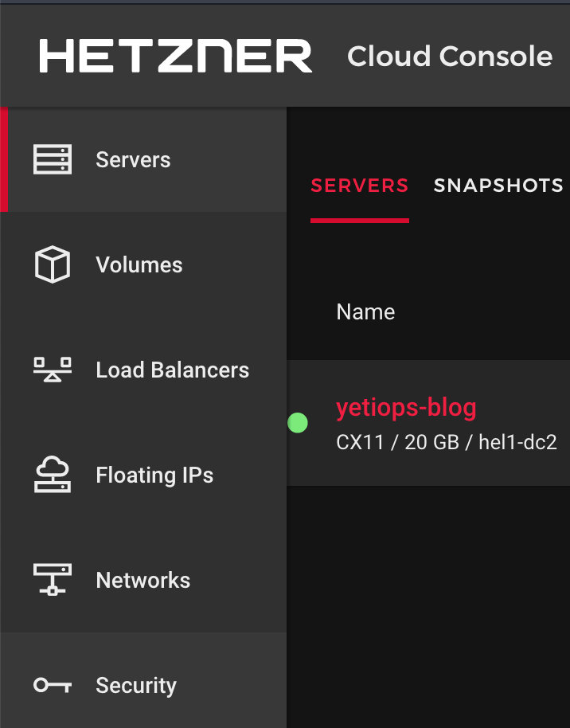Open the Security section label

[x=136, y=685]
